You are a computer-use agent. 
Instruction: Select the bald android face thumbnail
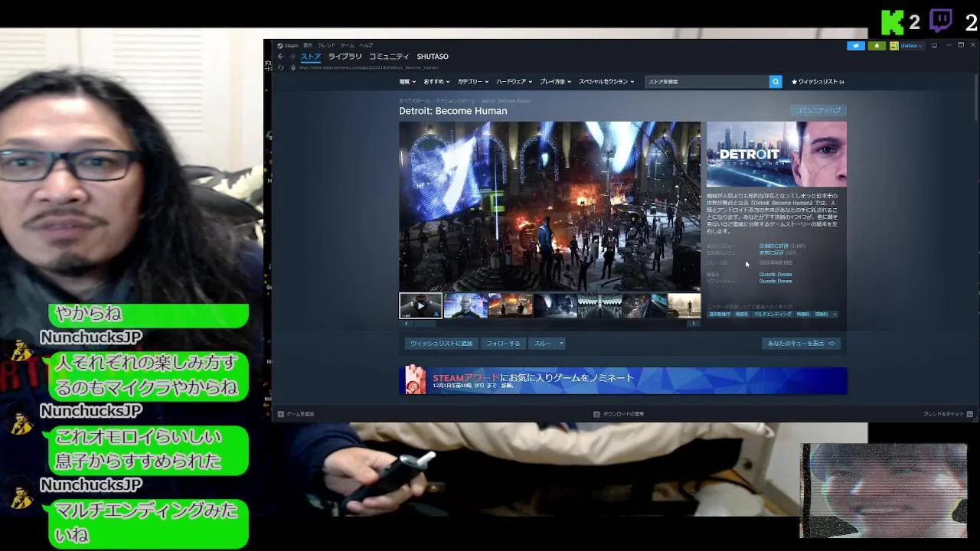(465, 305)
